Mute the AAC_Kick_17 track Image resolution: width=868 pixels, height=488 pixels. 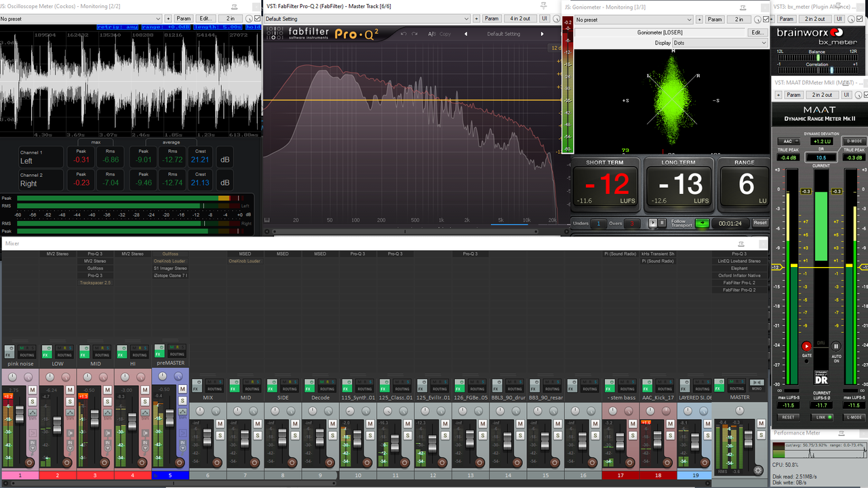tap(669, 424)
